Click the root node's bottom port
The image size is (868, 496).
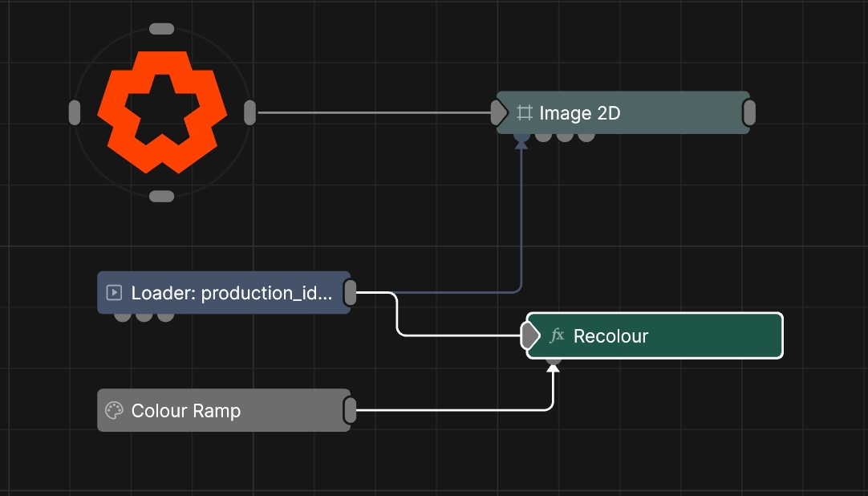[x=161, y=197]
